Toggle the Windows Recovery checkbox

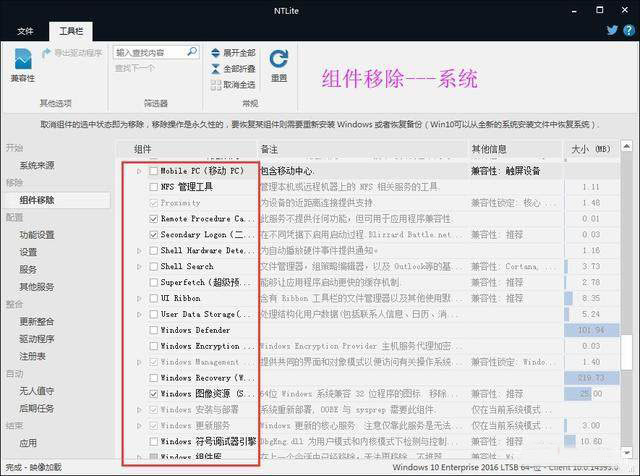pos(153,378)
